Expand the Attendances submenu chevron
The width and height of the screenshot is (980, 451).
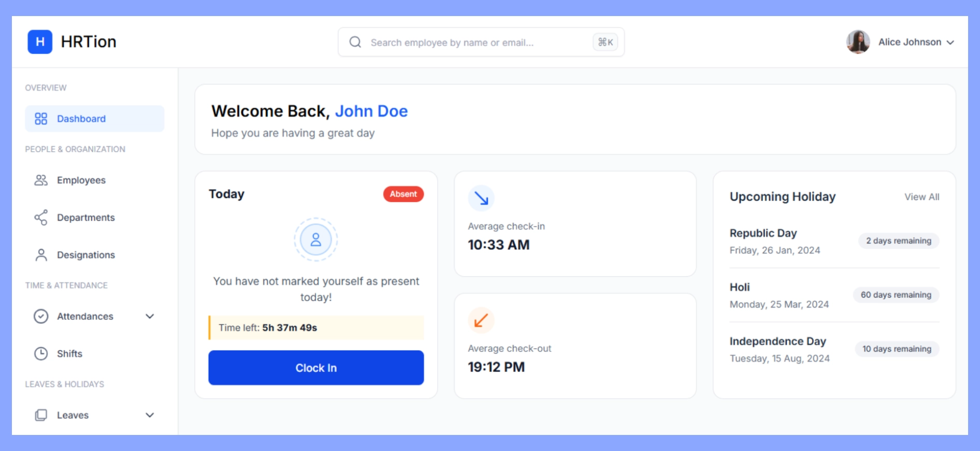coord(150,316)
